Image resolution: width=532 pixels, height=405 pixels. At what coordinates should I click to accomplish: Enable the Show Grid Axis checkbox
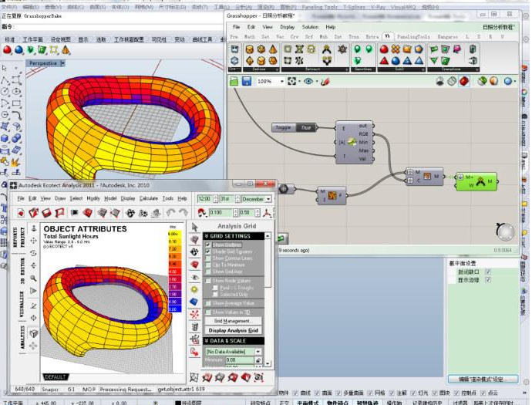click(208, 272)
